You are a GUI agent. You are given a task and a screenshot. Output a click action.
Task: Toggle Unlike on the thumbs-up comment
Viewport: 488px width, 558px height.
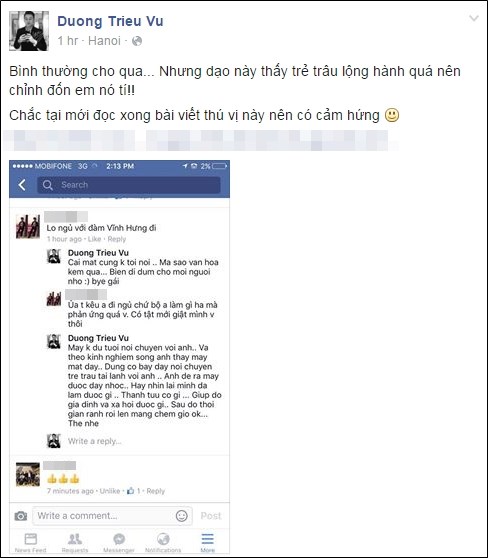point(110,491)
